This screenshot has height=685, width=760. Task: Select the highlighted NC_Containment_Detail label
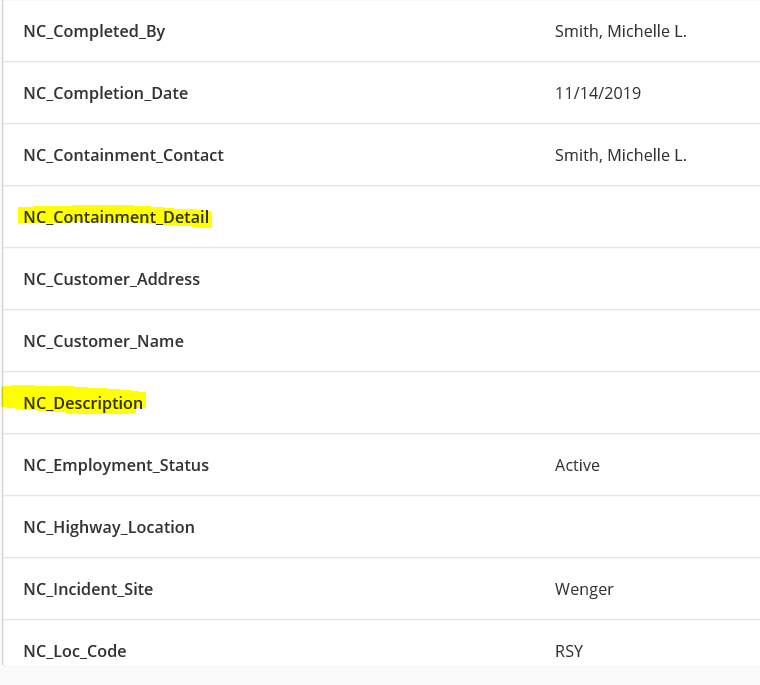click(116, 217)
